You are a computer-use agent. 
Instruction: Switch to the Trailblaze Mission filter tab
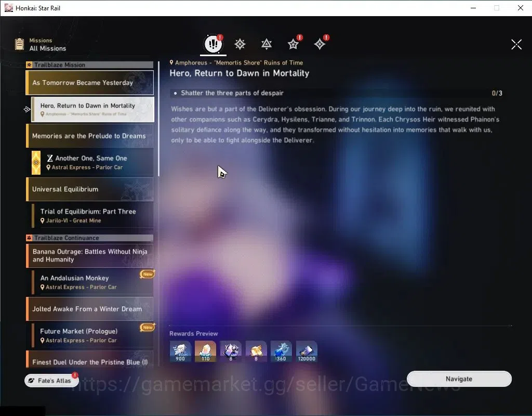tap(240, 44)
